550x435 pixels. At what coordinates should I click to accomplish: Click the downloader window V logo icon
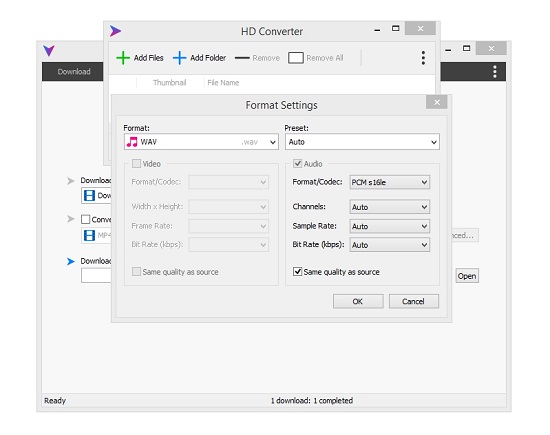(49, 51)
